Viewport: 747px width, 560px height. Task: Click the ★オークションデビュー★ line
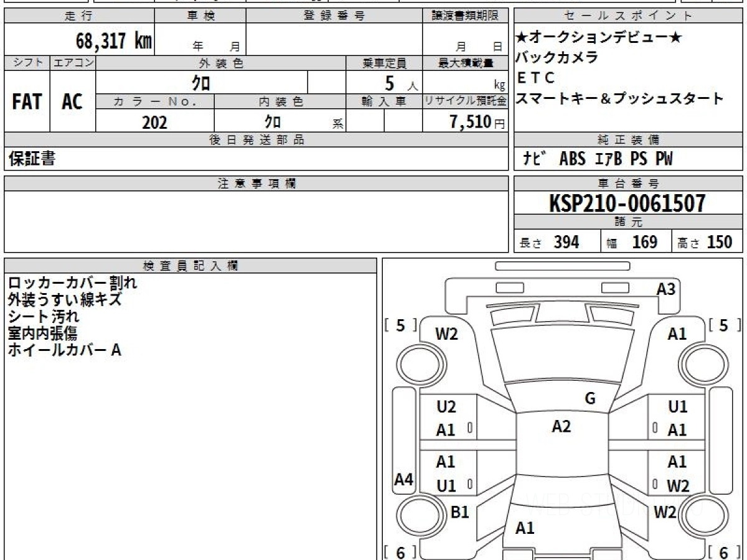[599, 38]
